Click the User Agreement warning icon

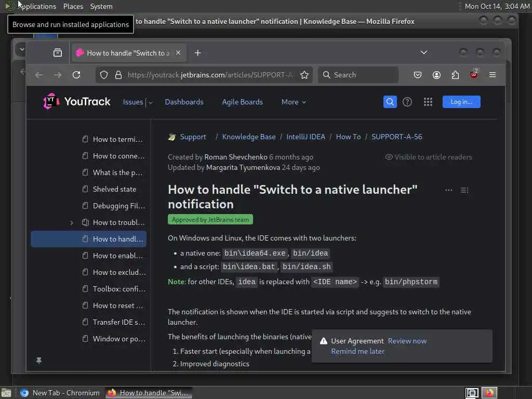324,341
